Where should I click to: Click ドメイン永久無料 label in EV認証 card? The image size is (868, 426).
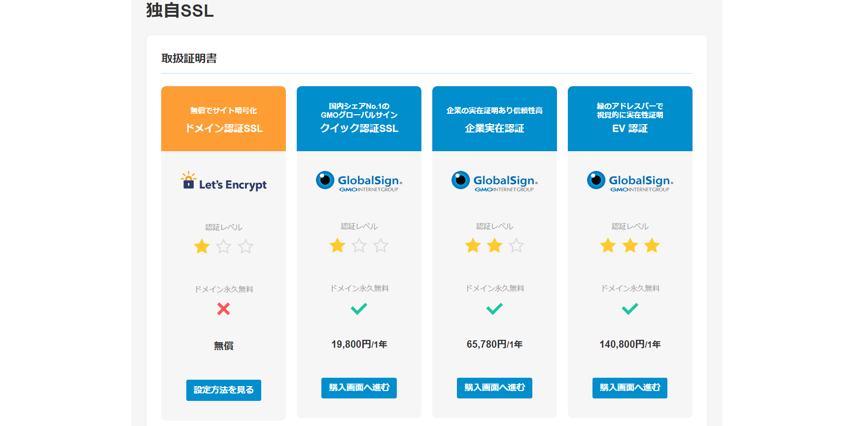click(630, 288)
